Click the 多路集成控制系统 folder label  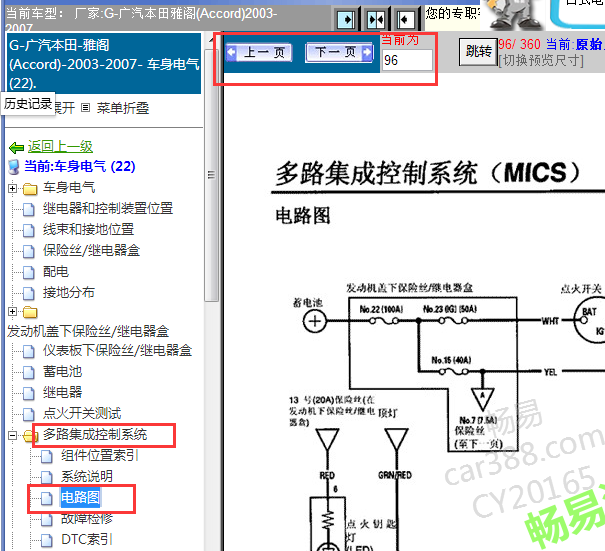tap(95, 434)
